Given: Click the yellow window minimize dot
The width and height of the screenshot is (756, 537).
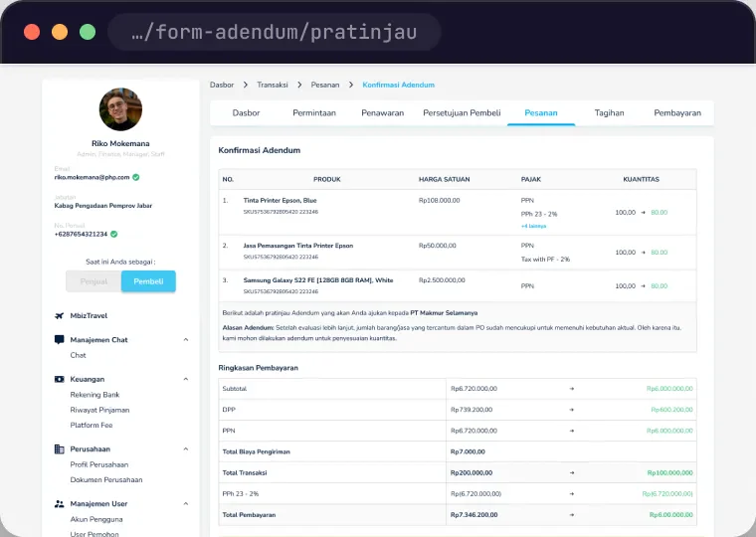Looking at the screenshot, I should click(60, 32).
